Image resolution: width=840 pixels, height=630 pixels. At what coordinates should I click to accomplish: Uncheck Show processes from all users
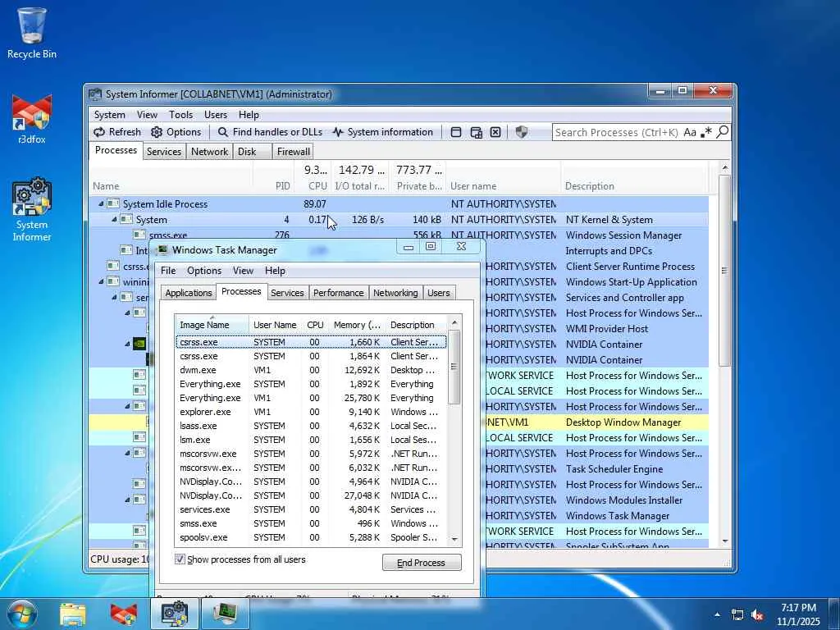180,559
